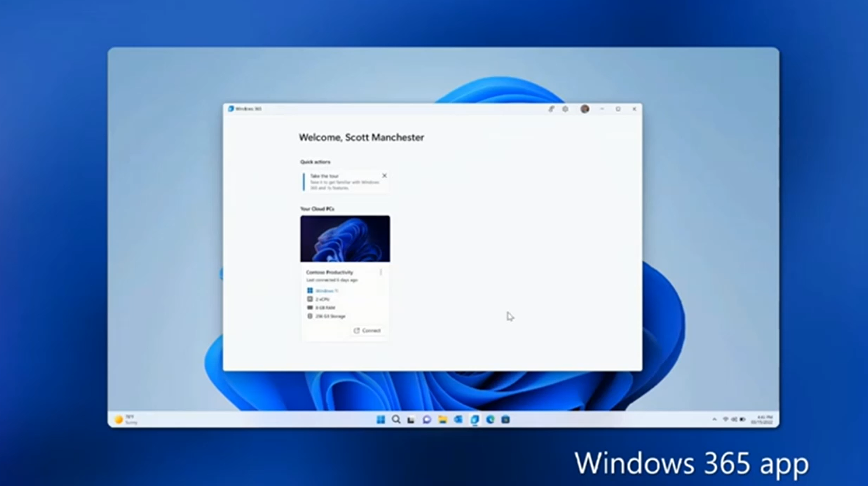Click the Windows 365 logo in title bar

pyautogui.click(x=231, y=109)
